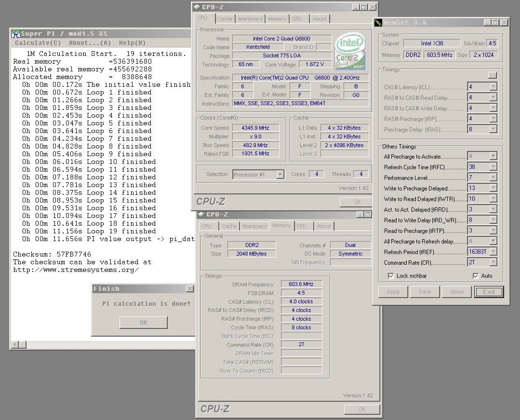The image size is (520, 420).
Task: Open the Performance Level dropdown
Action: tap(493, 177)
